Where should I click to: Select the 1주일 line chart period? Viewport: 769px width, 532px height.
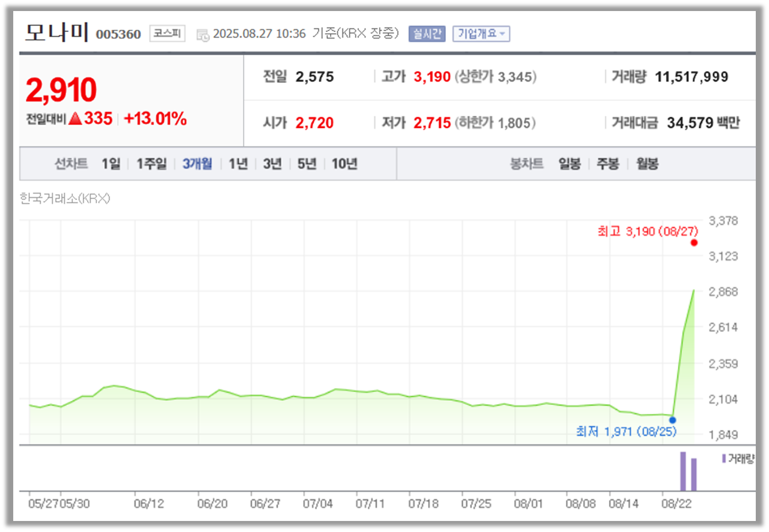point(152,164)
